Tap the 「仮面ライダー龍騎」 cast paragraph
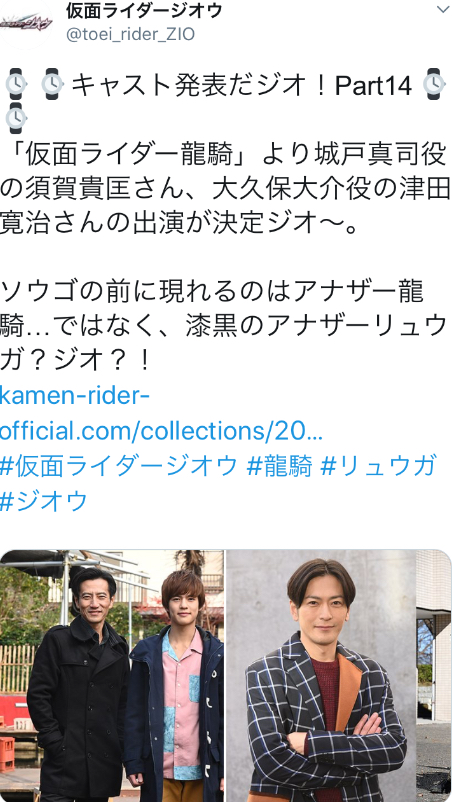Viewport: 452px width, 802px height. 226,190
